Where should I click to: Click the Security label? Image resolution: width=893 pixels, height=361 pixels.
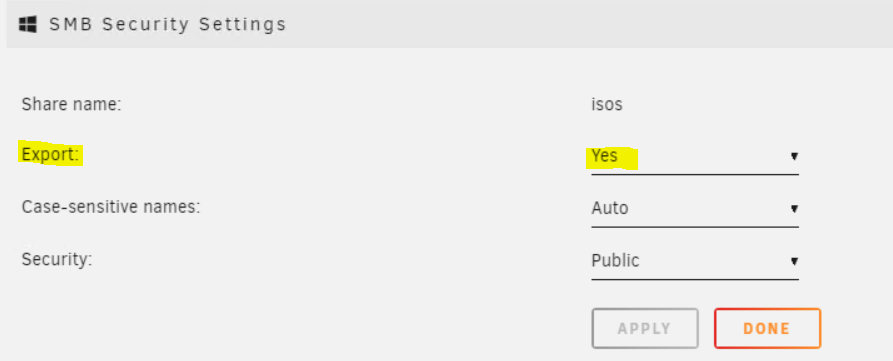click(x=57, y=260)
